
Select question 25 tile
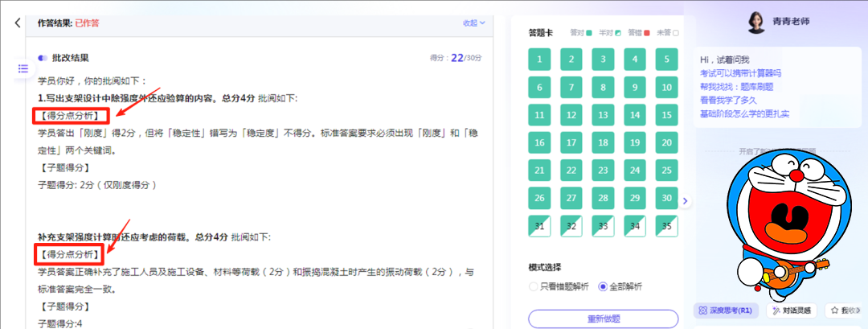(666, 171)
